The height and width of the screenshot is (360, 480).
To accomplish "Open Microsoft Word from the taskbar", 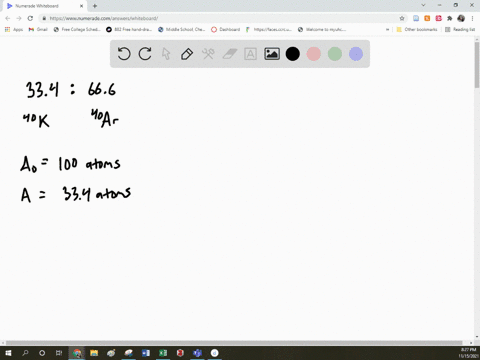I will click(146, 353).
